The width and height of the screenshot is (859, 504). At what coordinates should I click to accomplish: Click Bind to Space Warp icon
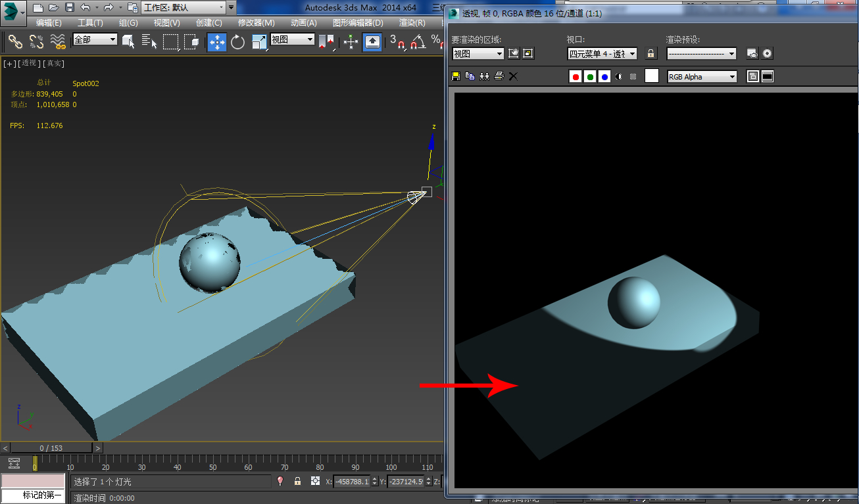pyautogui.click(x=59, y=42)
